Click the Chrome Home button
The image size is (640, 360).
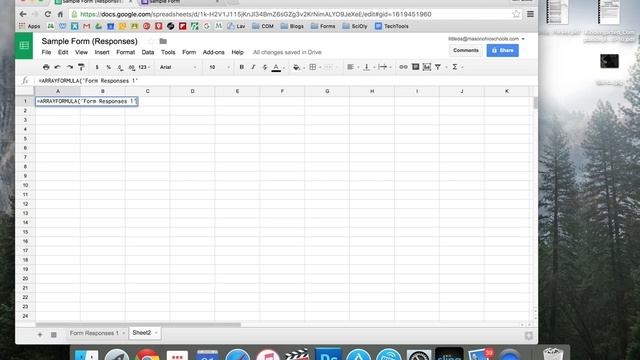(60, 14)
